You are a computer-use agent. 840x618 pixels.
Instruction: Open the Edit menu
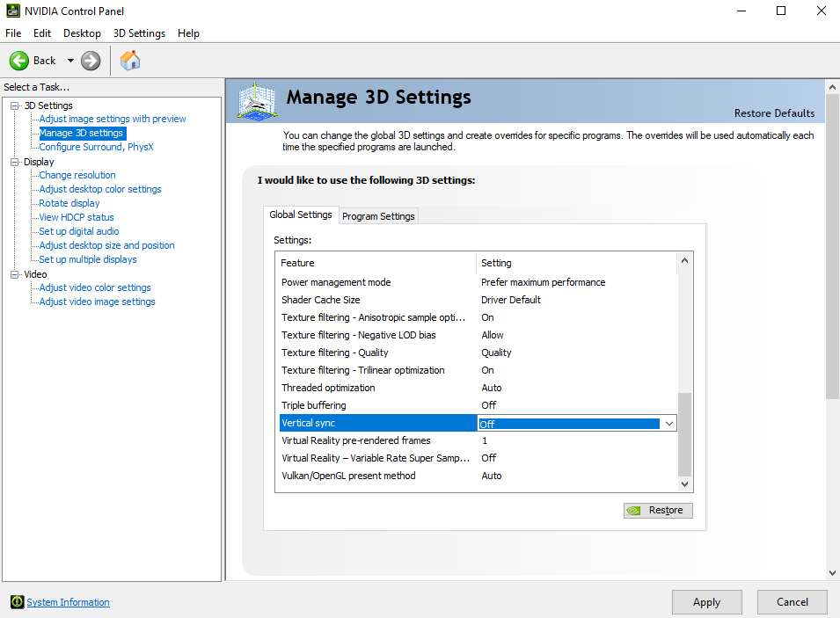(42, 33)
